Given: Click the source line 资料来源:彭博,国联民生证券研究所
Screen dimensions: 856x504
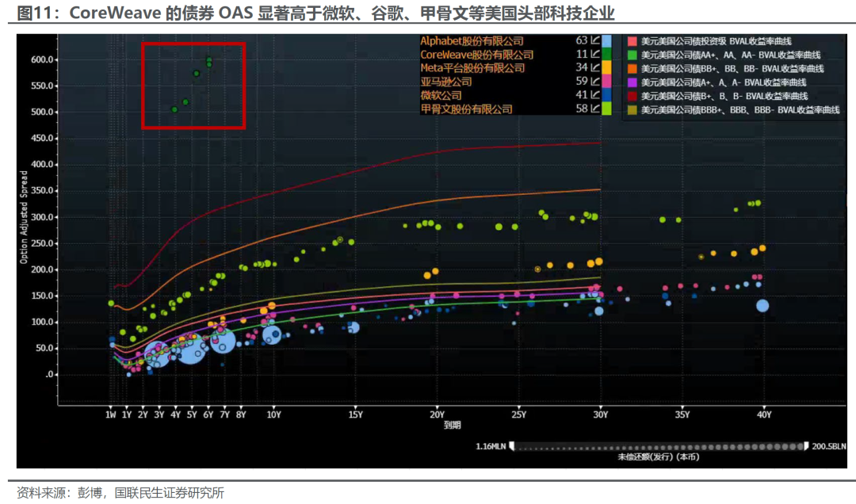Looking at the screenshot, I should click(120, 493).
